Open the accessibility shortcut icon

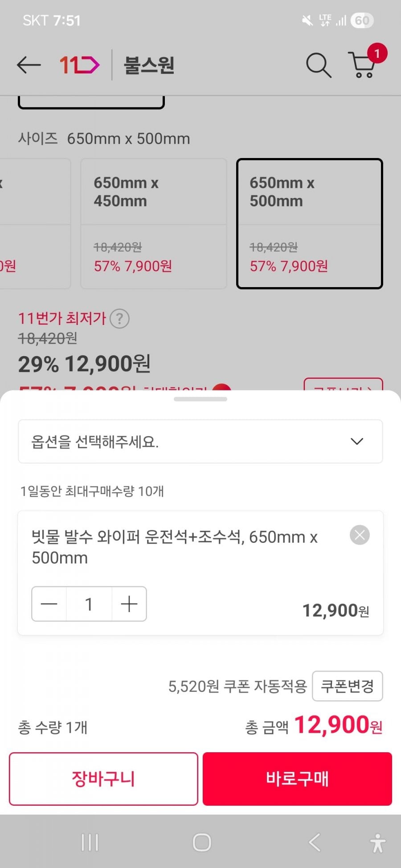(378, 843)
